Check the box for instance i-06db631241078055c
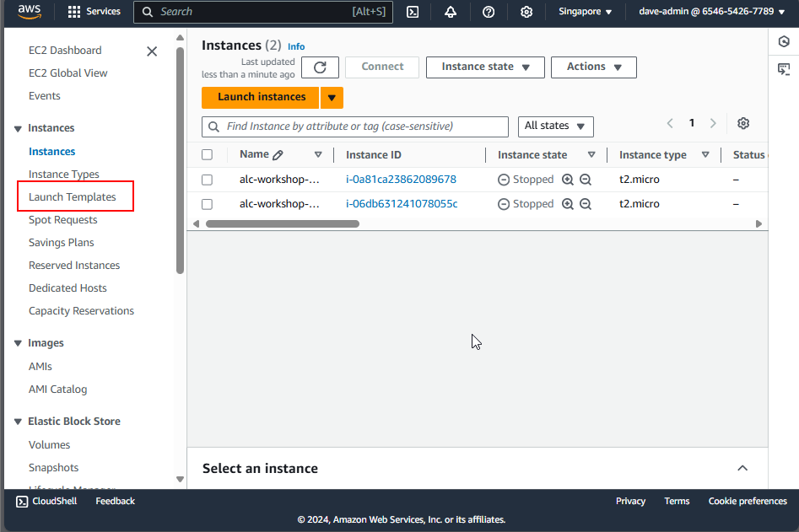This screenshot has width=799, height=532. [208, 204]
